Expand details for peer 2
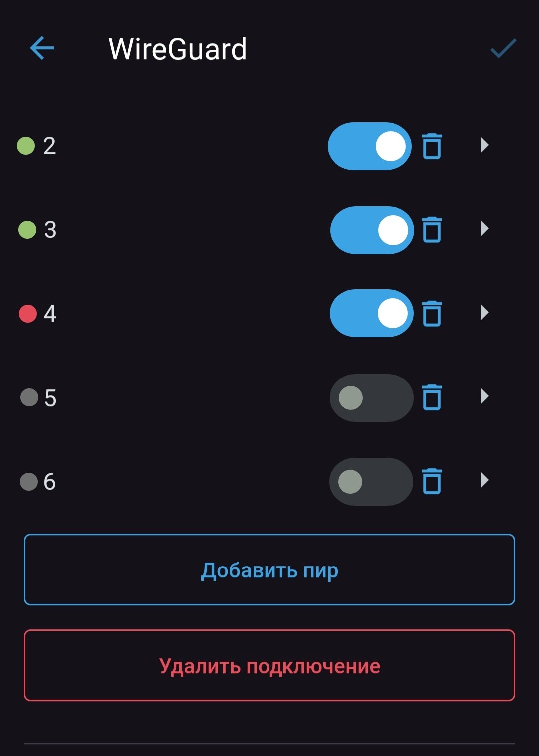539x756 pixels. pyautogui.click(x=484, y=145)
